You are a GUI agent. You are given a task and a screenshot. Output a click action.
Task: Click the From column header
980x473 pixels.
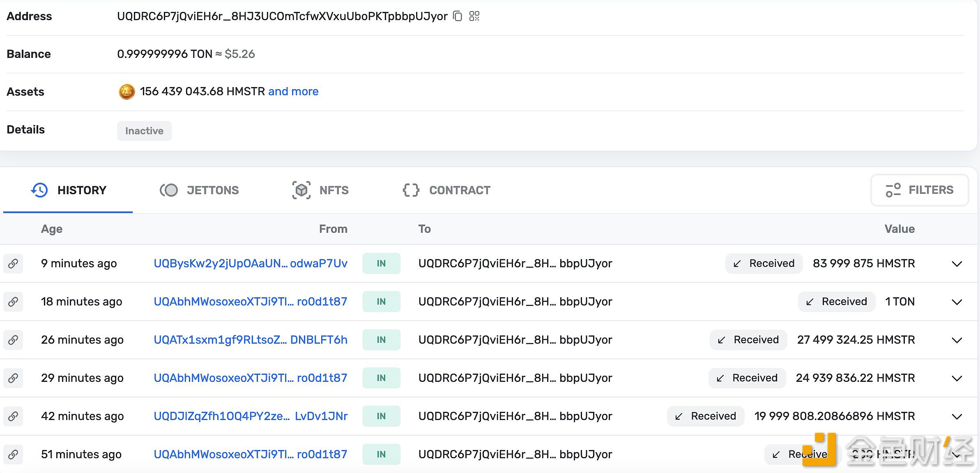pyautogui.click(x=333, y=229)
